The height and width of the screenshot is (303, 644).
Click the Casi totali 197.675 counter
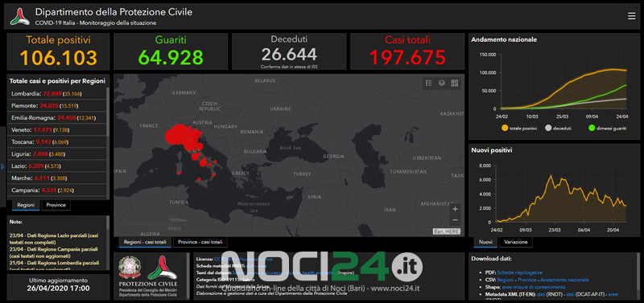click(x=407, y=51)
